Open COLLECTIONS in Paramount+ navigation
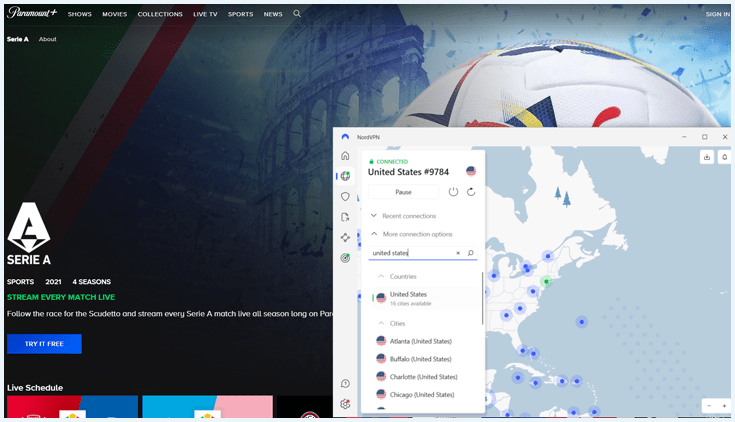The width and height of the screenshot is (735, 422). click(160, 14)
